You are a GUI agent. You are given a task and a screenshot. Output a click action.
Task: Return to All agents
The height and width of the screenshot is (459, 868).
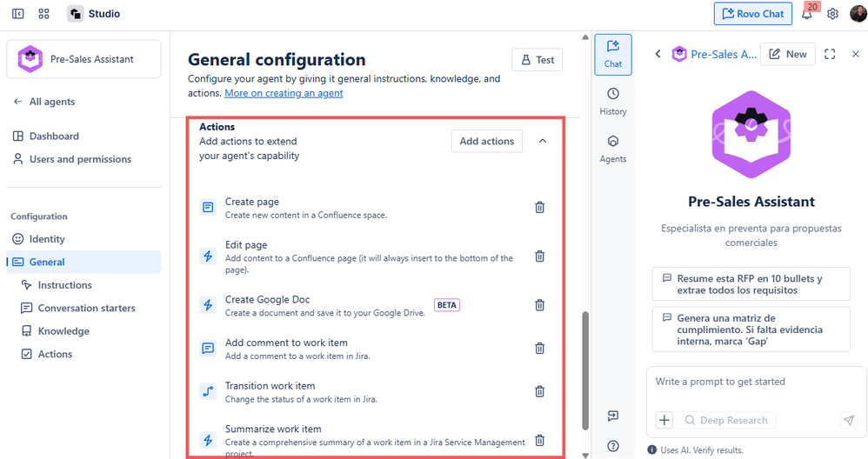(x=44, y=102)
